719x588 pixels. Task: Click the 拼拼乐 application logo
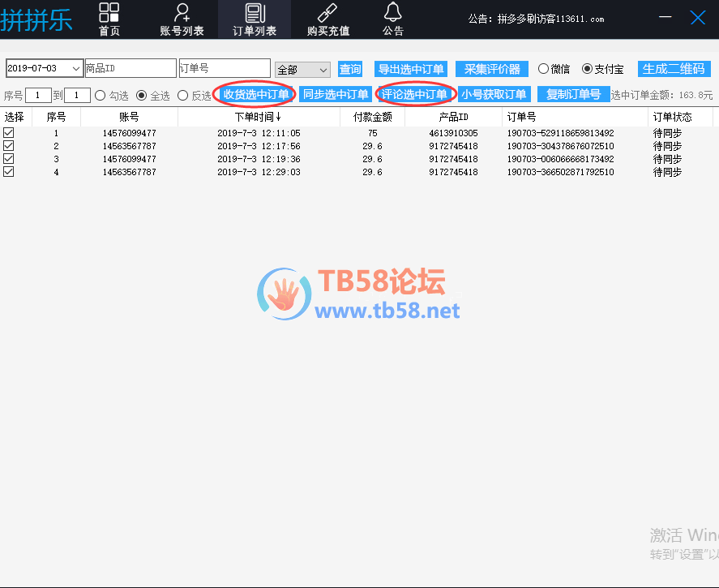[x=36, y=19]
